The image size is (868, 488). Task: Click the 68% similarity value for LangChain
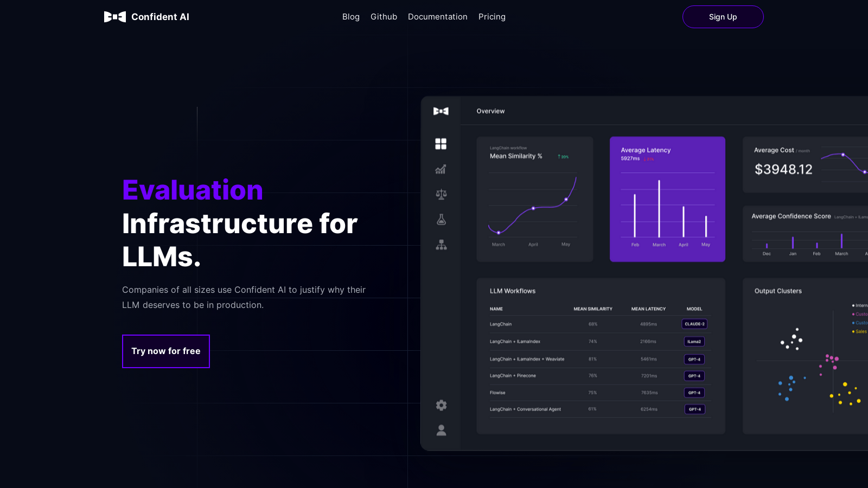click(593, 324)
